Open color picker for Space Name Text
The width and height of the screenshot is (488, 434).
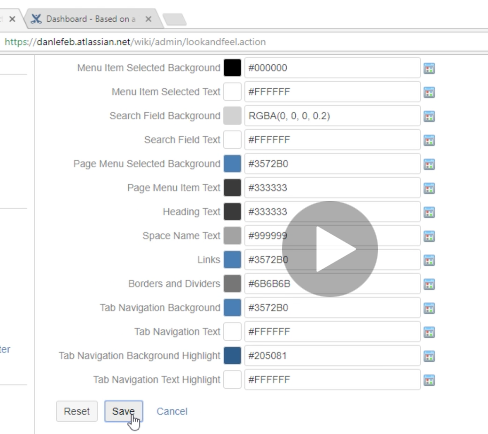[x=429, y=236]
